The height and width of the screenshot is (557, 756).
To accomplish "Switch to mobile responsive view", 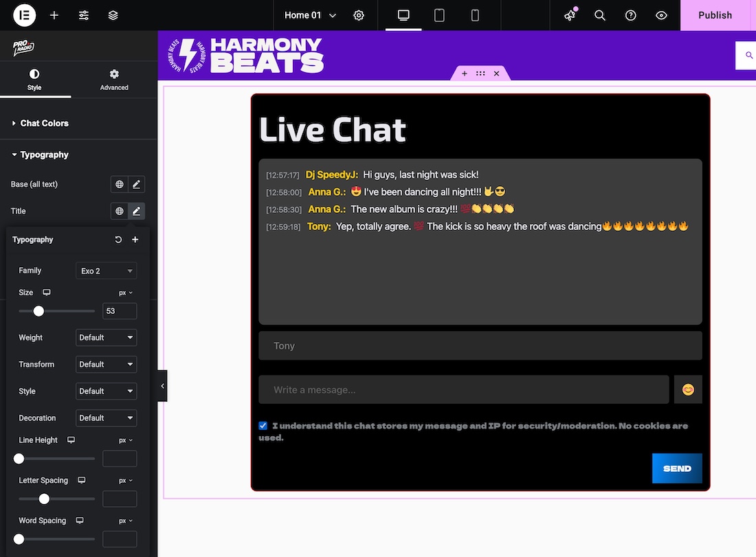I will pos(475,15).
